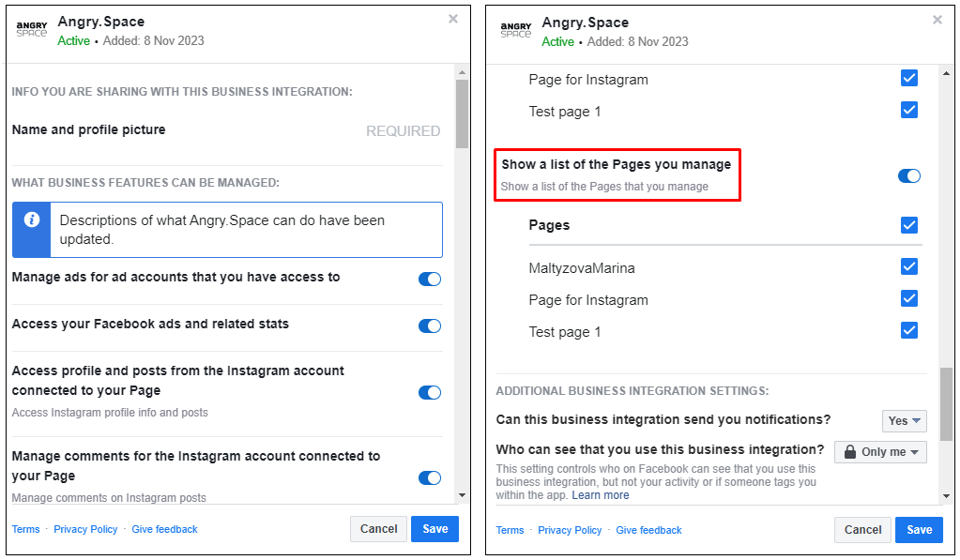Click Access Instagram profile info and posts text
Viewport: 960px width, 560px height.
point(110,413)
